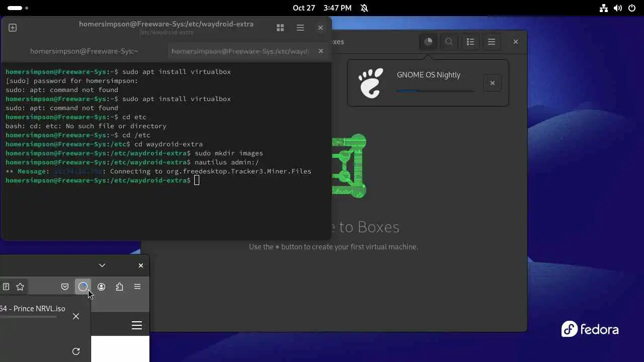
Task: Open the Firefox downloads panel button
Action: point(83,287)
